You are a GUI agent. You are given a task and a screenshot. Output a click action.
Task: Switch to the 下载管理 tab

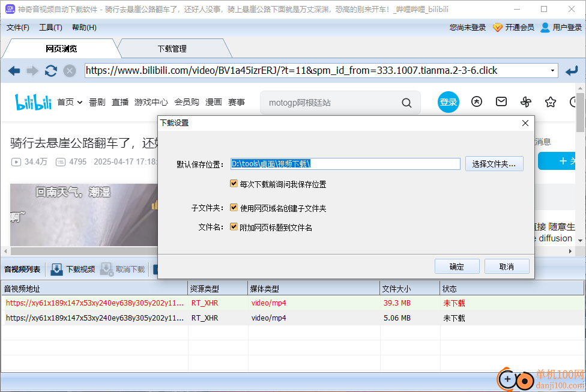[172, 49]
